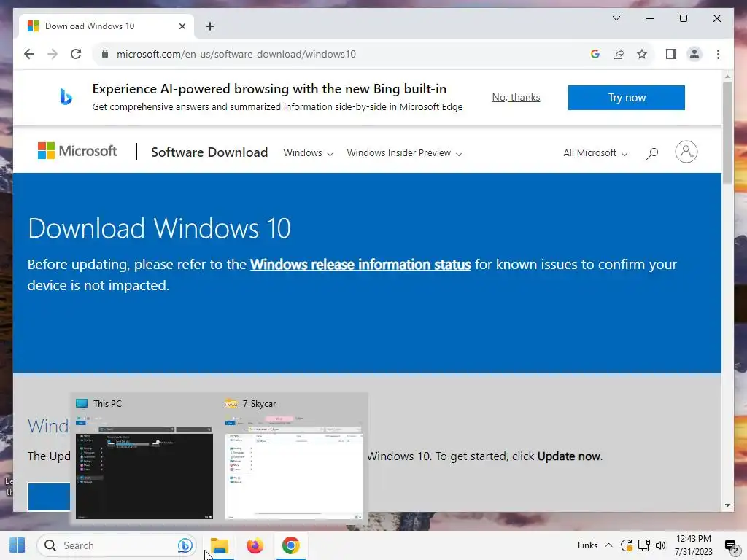Launch Firefox from the taskbar
This screenshot has width=747, height=560.
(x=255, y=545)
